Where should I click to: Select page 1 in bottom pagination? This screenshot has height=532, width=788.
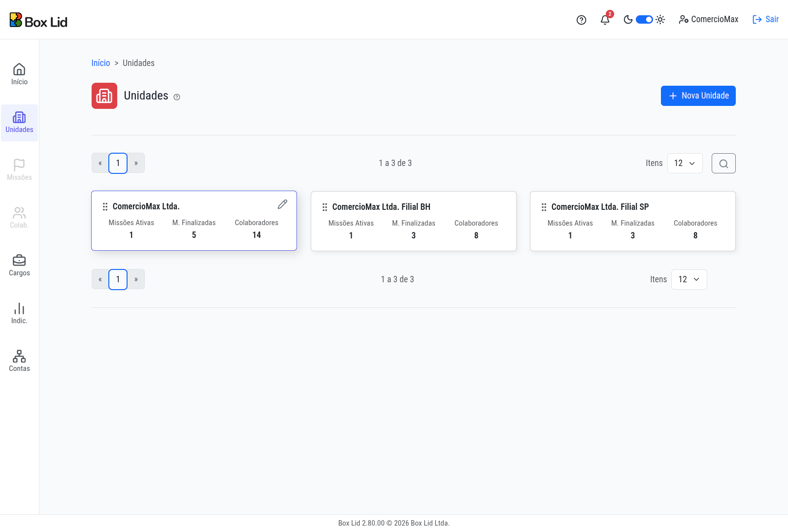[118, 279]
